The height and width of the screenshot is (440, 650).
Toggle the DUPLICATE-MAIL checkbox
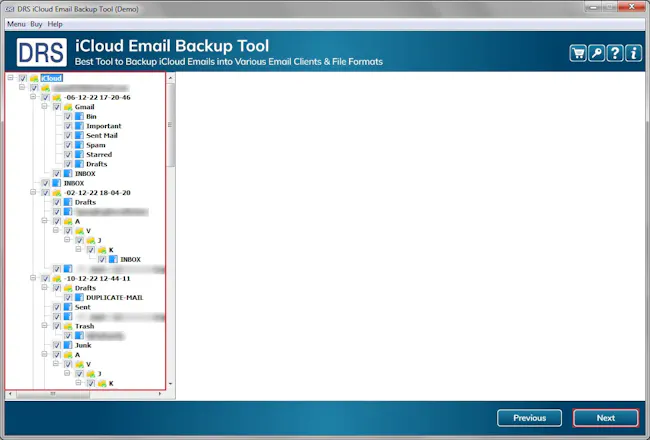click(68, 297)
